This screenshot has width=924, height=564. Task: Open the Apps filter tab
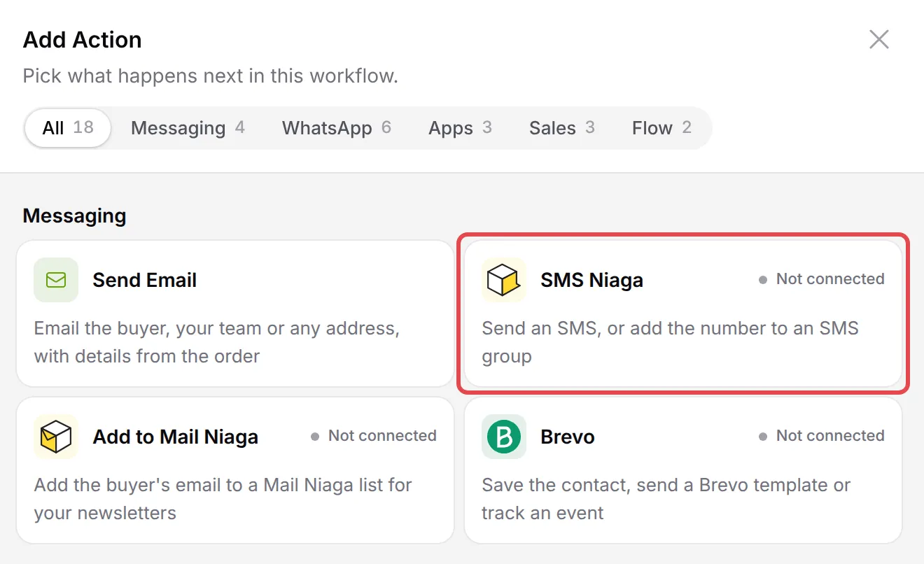coord(461,128)
